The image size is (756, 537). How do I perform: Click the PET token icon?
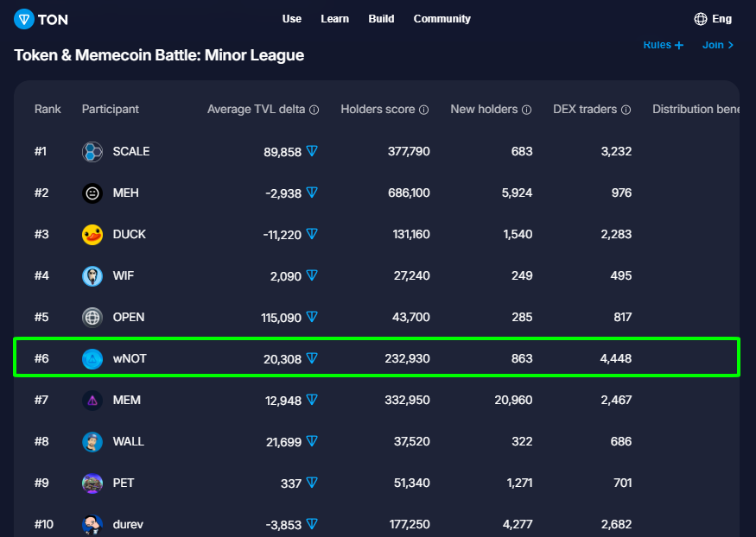[x=92, y=483]
